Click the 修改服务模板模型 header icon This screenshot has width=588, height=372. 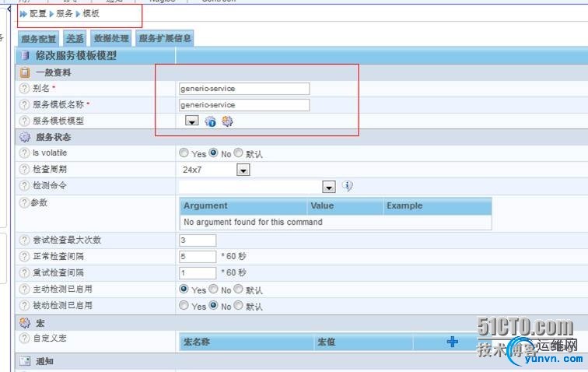point(25,55)
